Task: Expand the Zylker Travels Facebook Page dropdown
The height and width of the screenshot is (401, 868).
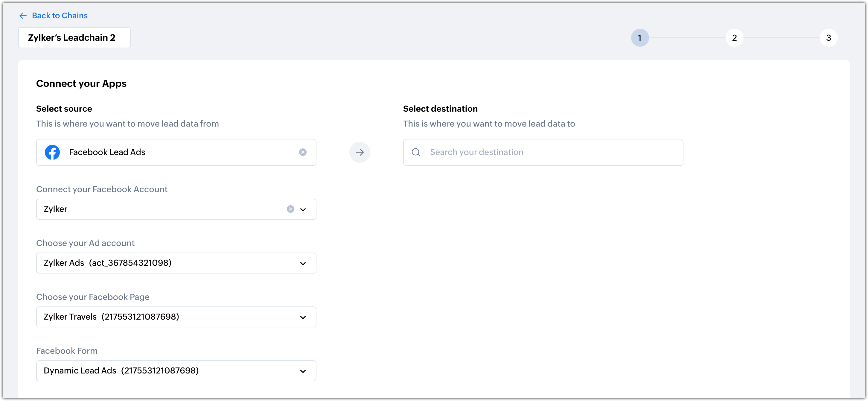Action: (303, 317)
